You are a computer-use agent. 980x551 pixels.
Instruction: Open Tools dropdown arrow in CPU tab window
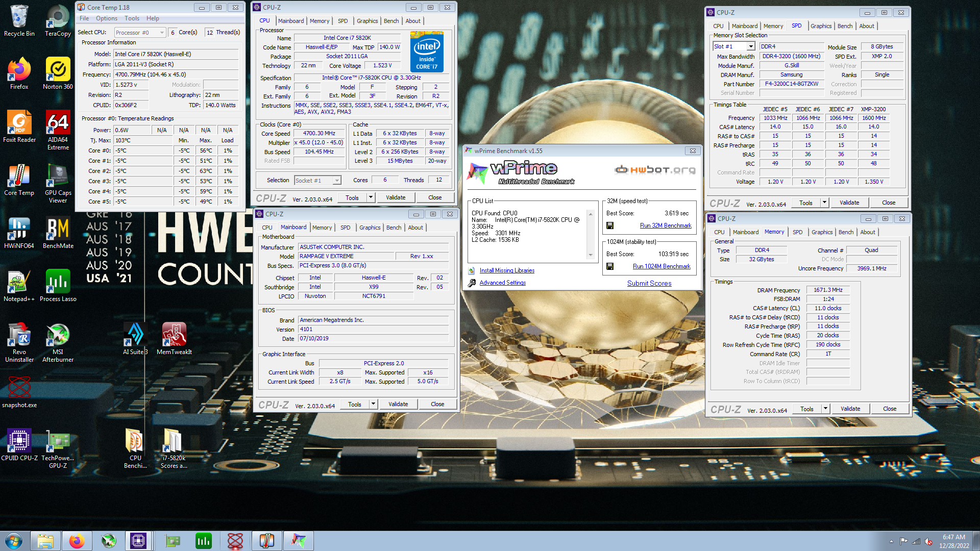coord(371,197)
